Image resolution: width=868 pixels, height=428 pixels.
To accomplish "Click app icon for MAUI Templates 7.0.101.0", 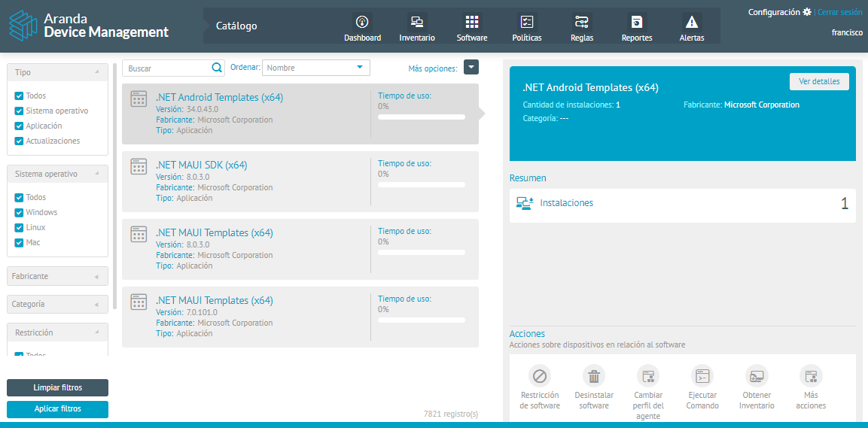I will coord(139,302).
